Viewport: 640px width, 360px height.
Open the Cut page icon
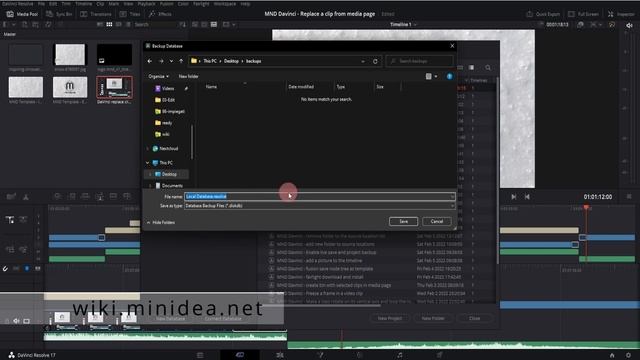240,355
